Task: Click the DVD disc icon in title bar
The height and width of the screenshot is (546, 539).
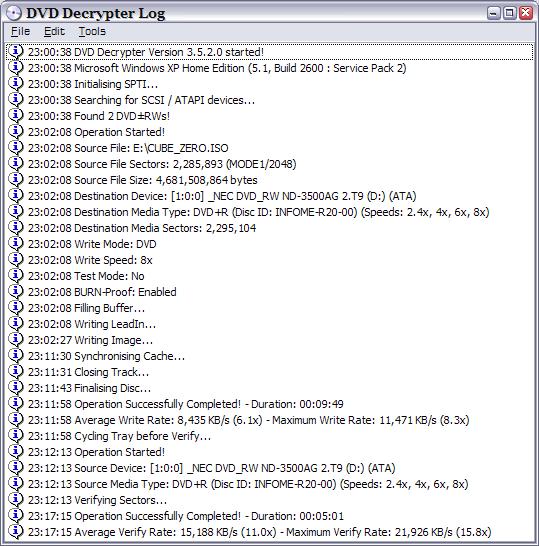Action: coord(14,13)
